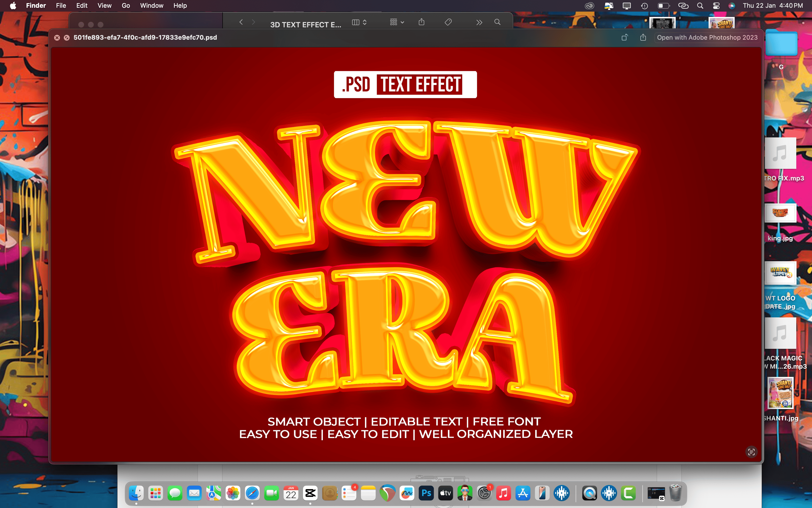Open Launchpad from the Dock

click(x=156, y=493)
